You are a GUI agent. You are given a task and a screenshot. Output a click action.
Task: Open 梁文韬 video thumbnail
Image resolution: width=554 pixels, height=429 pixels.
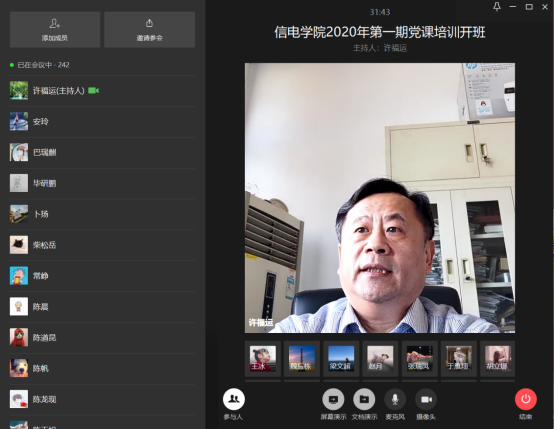341,359
